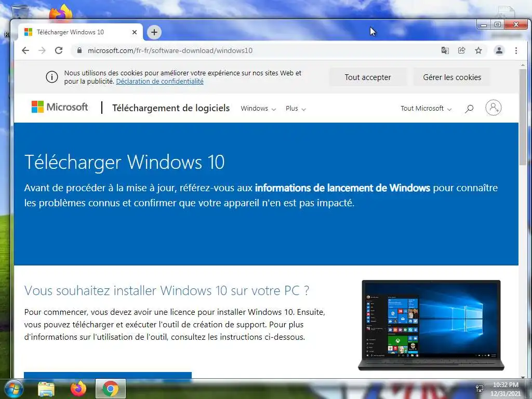Open Chrome three-dot menu
Viewport: 532px width, 399px height.
[516, 50]
